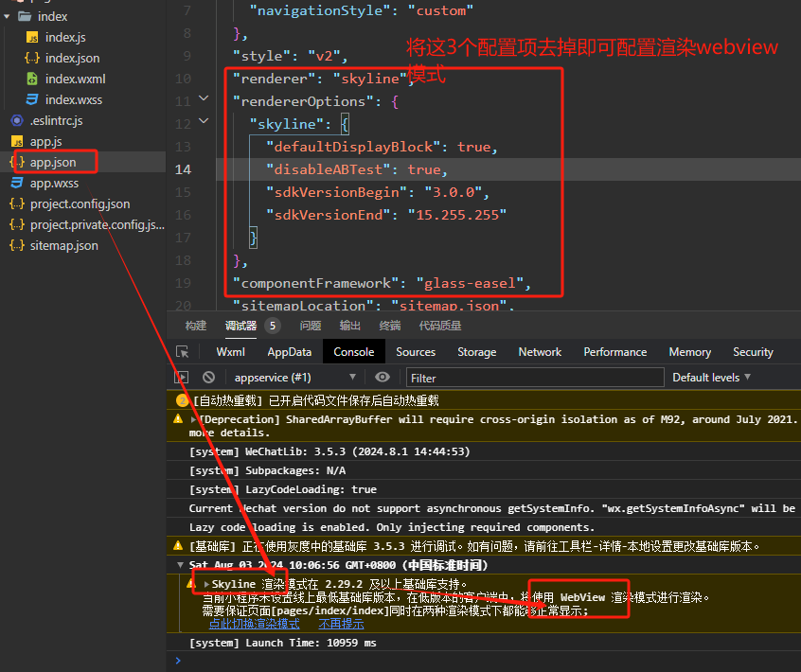This screenshot has width=801, height=672.
Task: Click the index folder icon
Action: click(x=25, y=16)
